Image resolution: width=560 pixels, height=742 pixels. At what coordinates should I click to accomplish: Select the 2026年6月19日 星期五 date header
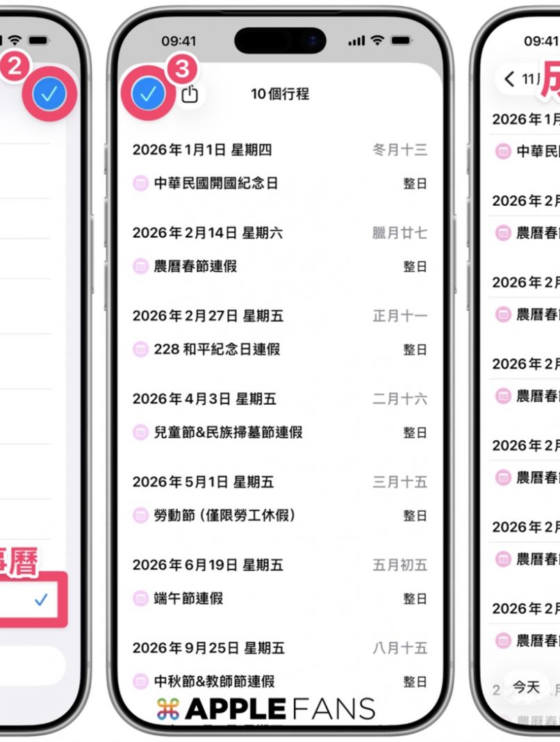click(x=208, y=565)
